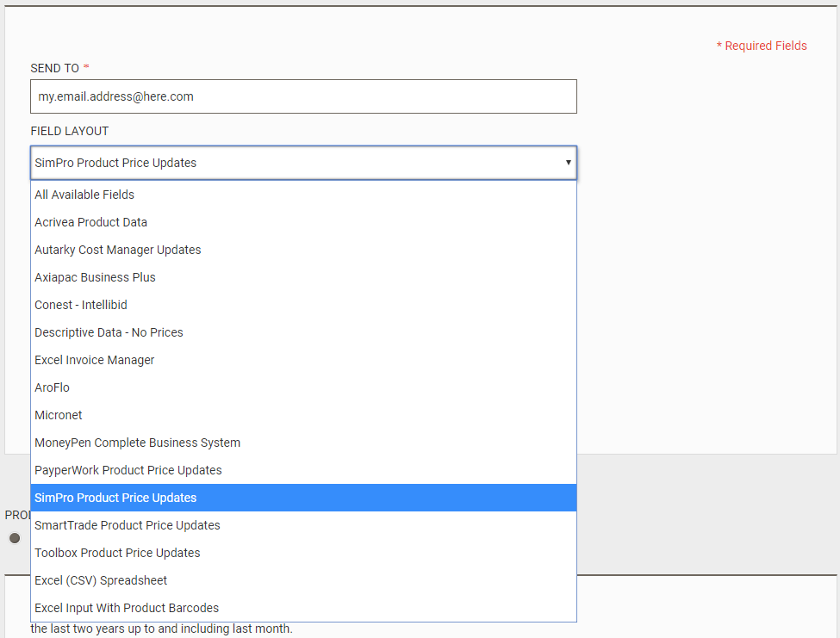Screen dimensions: 840x638
Task: Select highlighted SimPro Product Price Updates item
Action: tap(303, 498)
